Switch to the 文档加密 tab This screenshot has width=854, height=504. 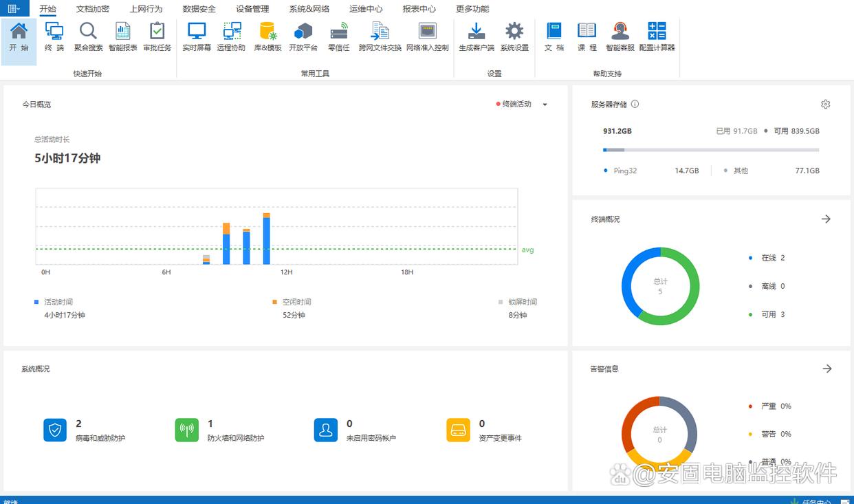pyautogui.click(x=92, y=9)
